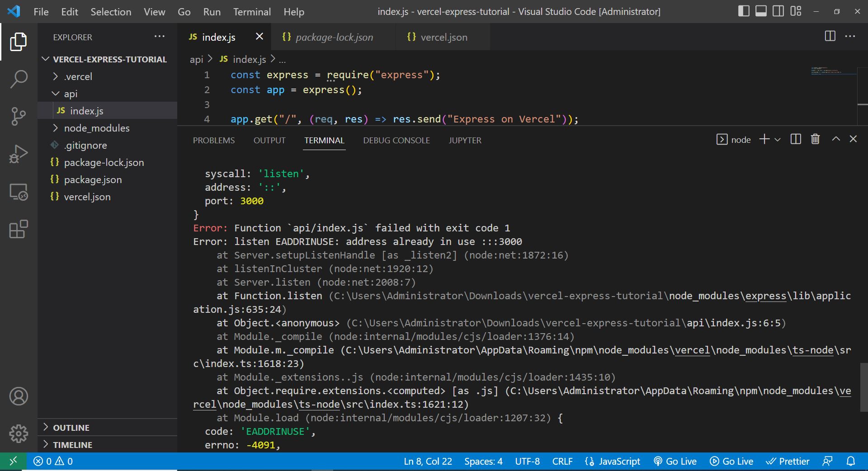Open the Extensions view
Viewport: 868px width, 471px height.
pos(19,229)
